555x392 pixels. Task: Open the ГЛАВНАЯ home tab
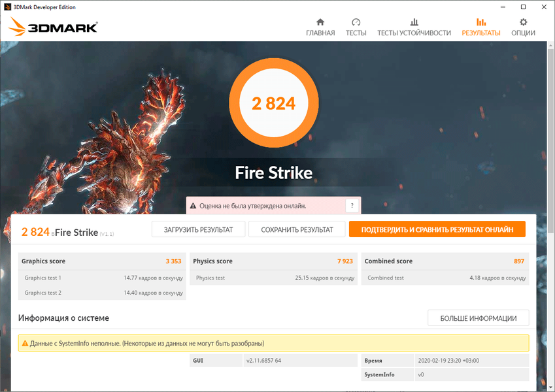point(320,27)
